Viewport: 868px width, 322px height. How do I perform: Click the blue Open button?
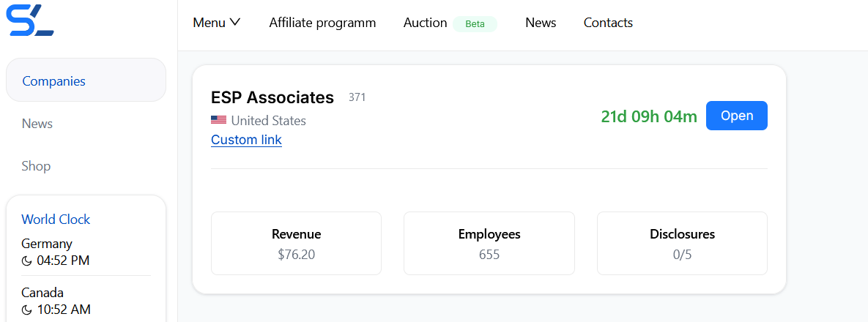736,116
